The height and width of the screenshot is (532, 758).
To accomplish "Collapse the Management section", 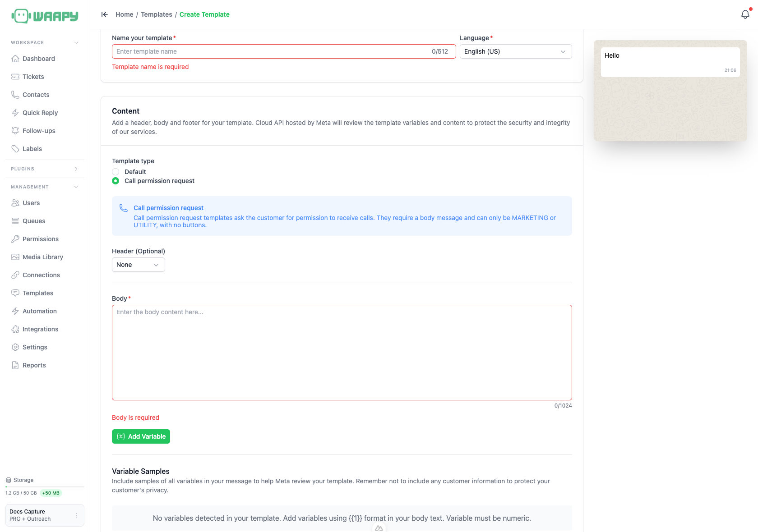I will tap(76, 187).
